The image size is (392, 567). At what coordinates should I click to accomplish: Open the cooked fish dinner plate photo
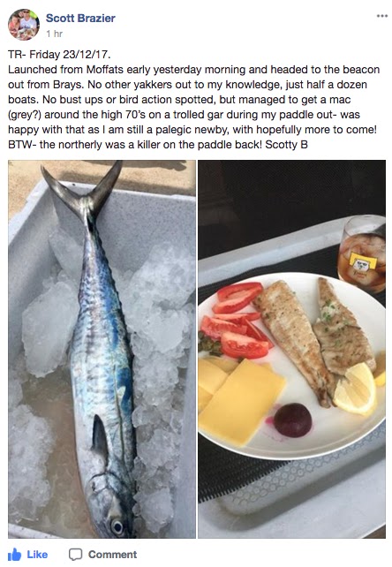(x=291, y=349)
